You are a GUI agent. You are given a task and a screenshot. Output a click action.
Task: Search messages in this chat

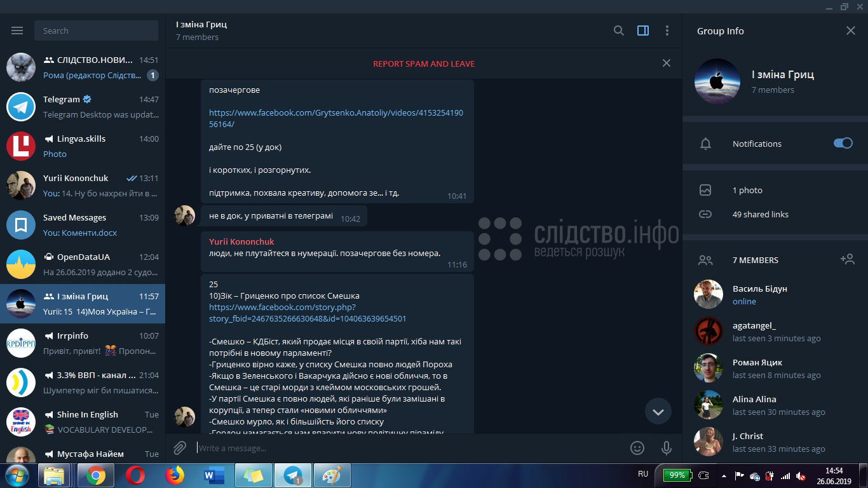click(x=618, y=30)
